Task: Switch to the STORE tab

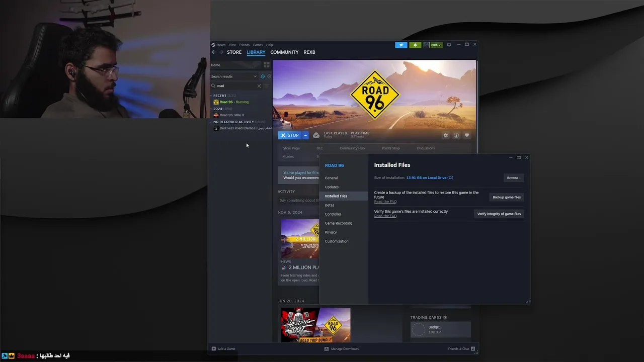Action: point(234,52)
